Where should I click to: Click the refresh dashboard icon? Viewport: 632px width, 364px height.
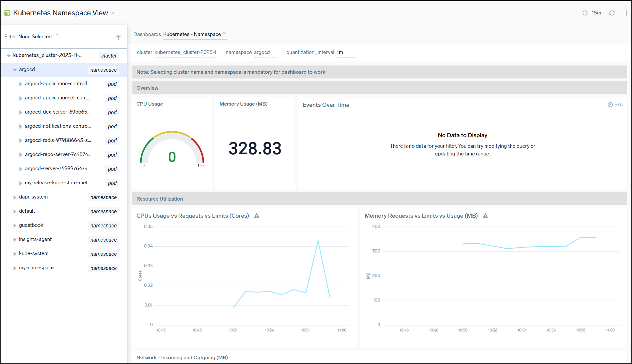(612, 13)
